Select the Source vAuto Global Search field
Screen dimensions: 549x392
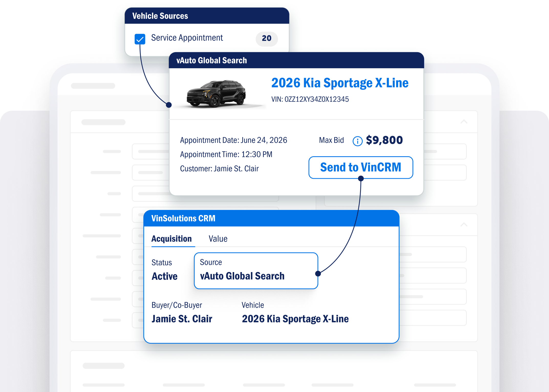pos(256,271)
